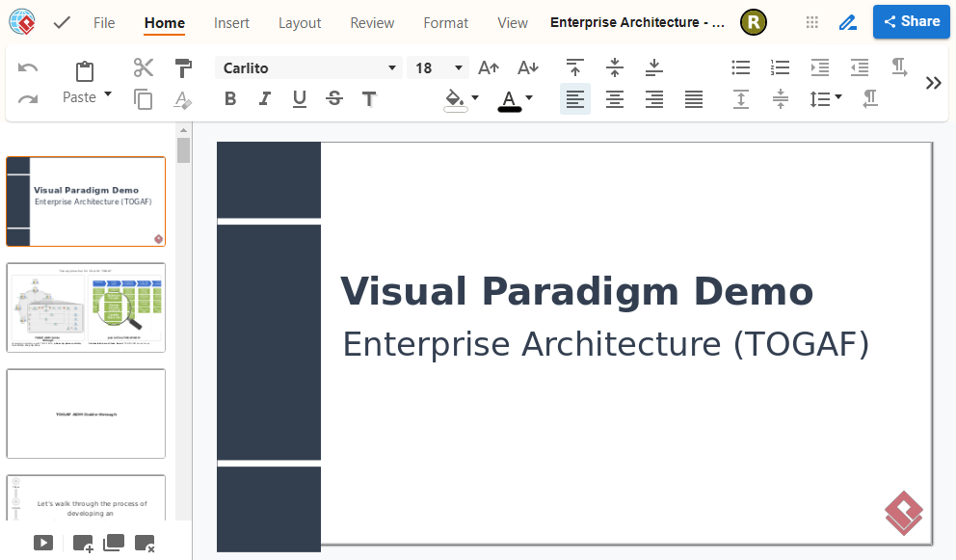This screenshot has height=560, width=956.
Task: Click the Paste clipboard icon
Action: click(x=85, y=71)
